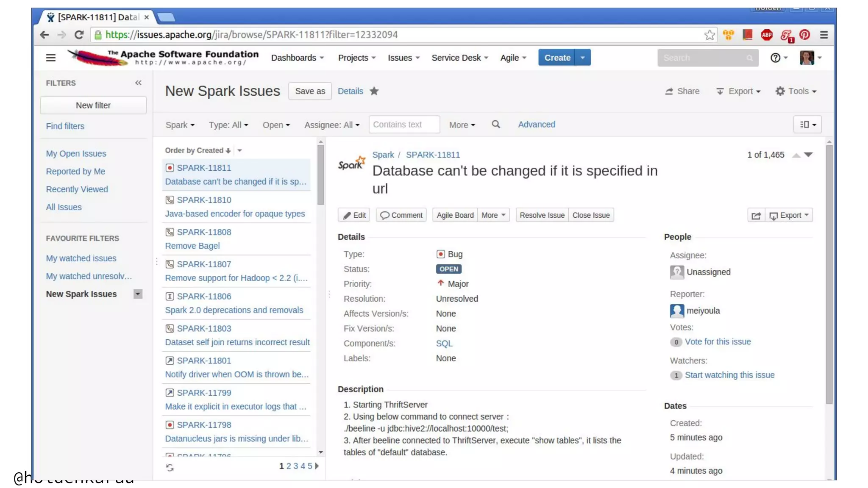This screenshot has width=868, height=488.
Task: Click the Contains text search field
Action: click(x=404, y=125)
